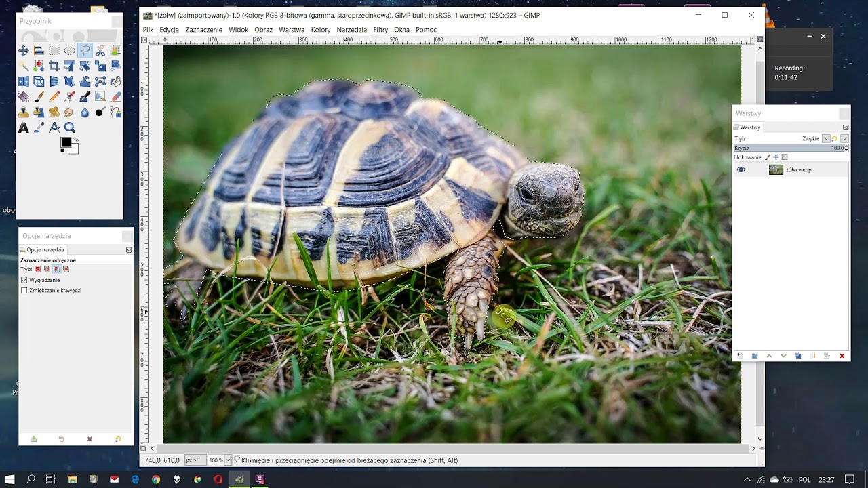Toggle lock alpha channel in Blokowanie
The image size is (868, 488).
point(785,157)
